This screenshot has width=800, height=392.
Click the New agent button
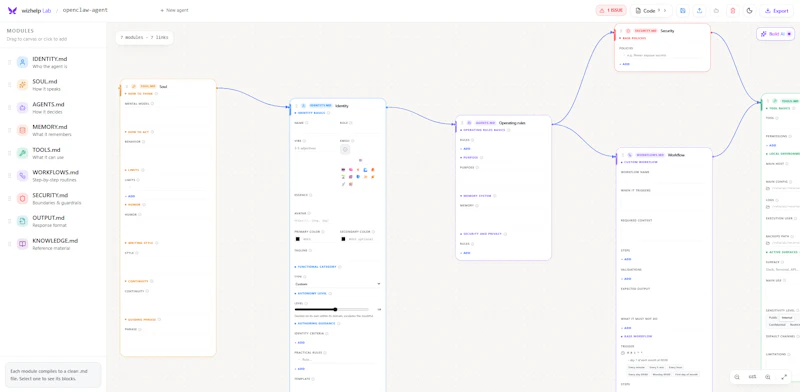click(x=174, y=10)
